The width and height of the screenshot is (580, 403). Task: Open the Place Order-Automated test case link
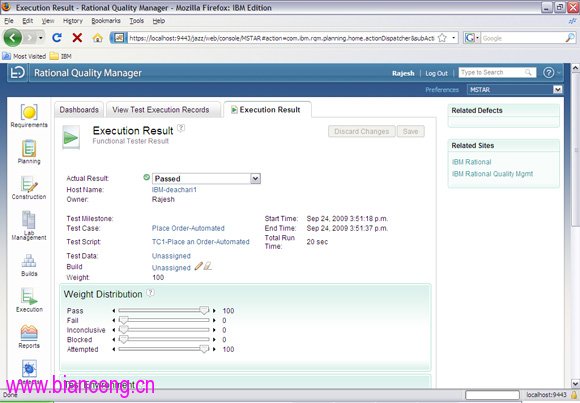pyautogui.click(x=188, y=228)
